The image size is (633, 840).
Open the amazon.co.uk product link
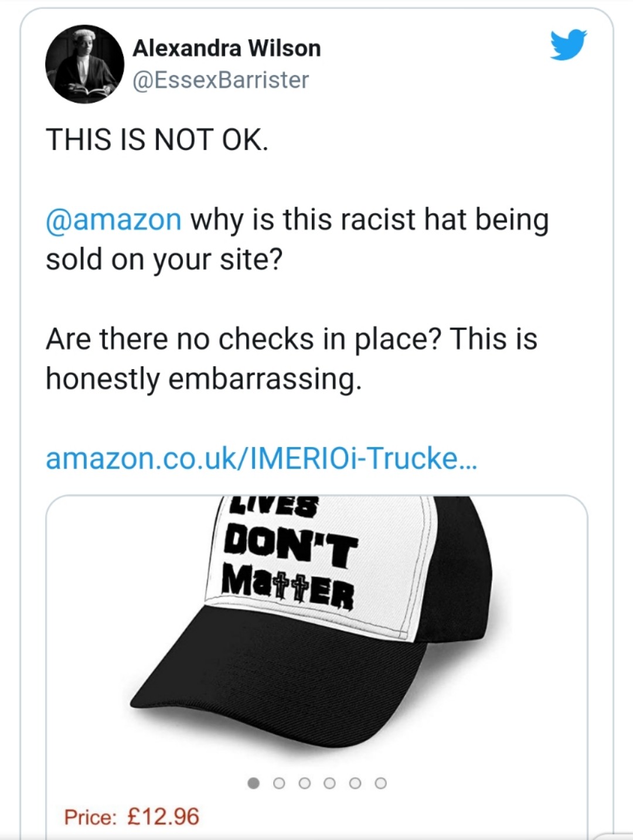pyautogui.click(x=261, y=458)
